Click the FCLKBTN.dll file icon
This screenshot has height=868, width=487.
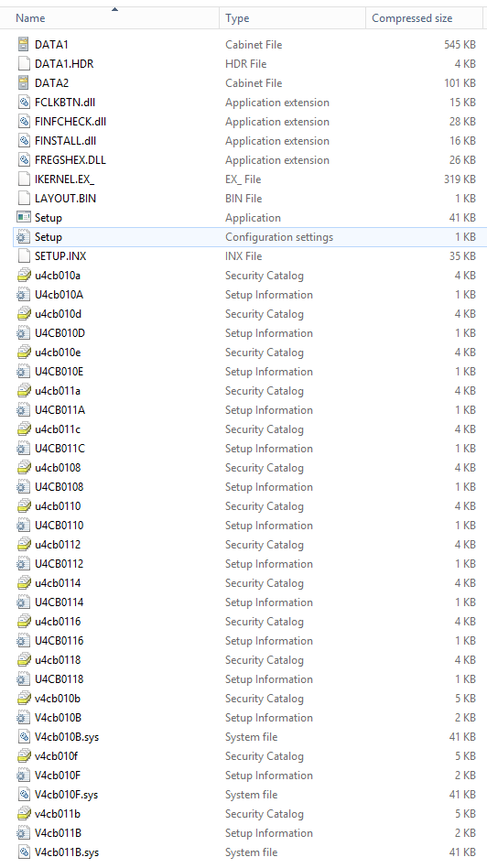(24, 103)
